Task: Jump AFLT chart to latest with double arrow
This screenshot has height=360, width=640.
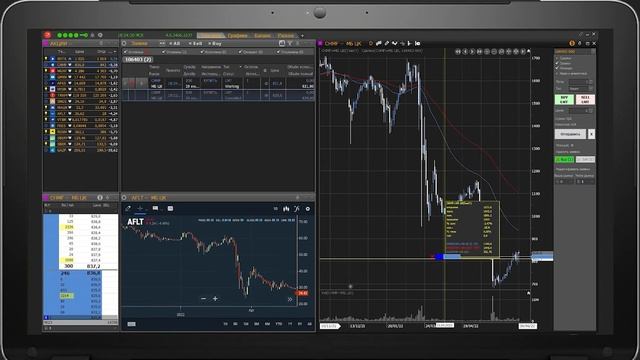Action: click(290, 299)
